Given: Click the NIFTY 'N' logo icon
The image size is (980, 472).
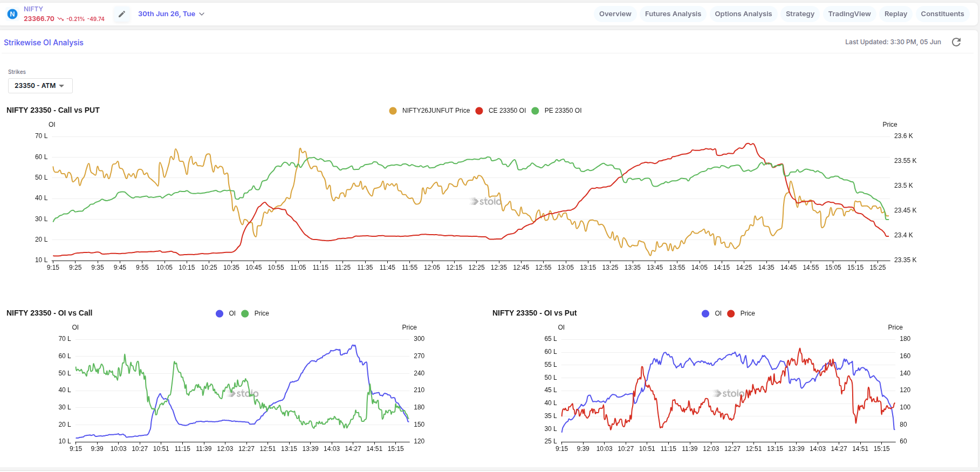Looking at the screenshot, I should (12, 14).
